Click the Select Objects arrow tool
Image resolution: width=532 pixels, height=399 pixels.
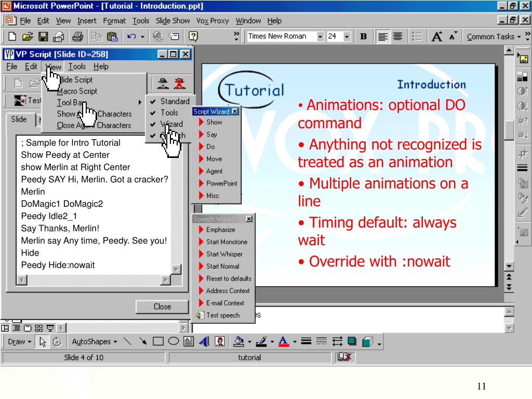click(x=43, y=342)
